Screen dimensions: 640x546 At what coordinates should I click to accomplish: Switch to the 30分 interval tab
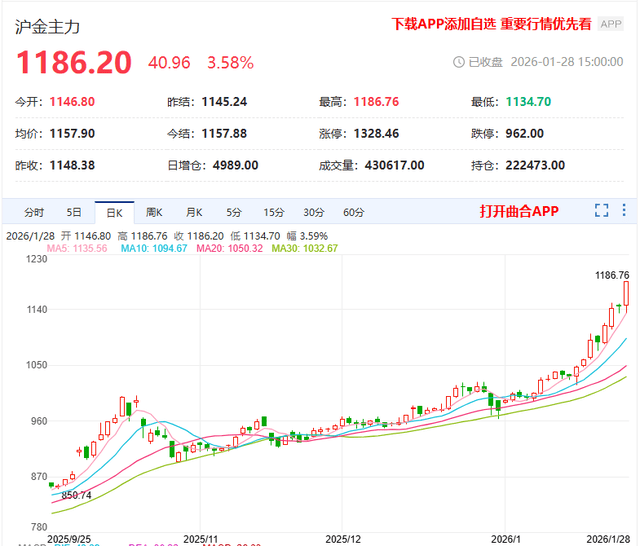[313, 212]
